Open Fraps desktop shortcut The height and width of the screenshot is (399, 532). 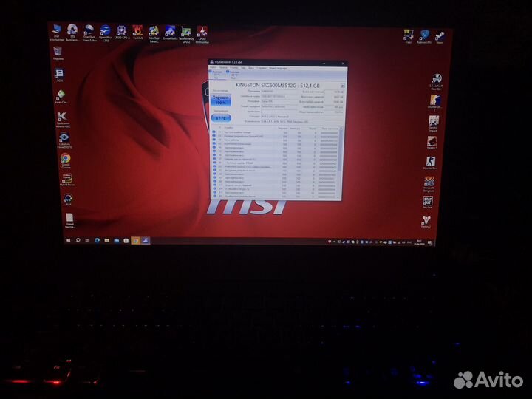(409, 36)
